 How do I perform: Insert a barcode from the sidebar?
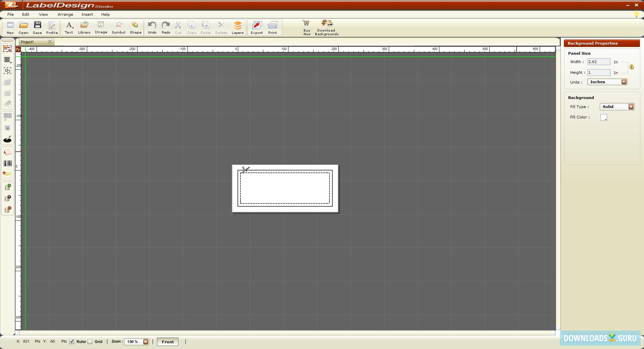tap(7, 163)
